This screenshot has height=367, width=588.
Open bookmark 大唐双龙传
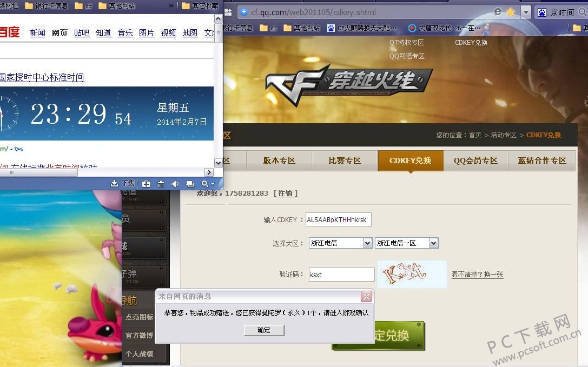coord(444,28)
